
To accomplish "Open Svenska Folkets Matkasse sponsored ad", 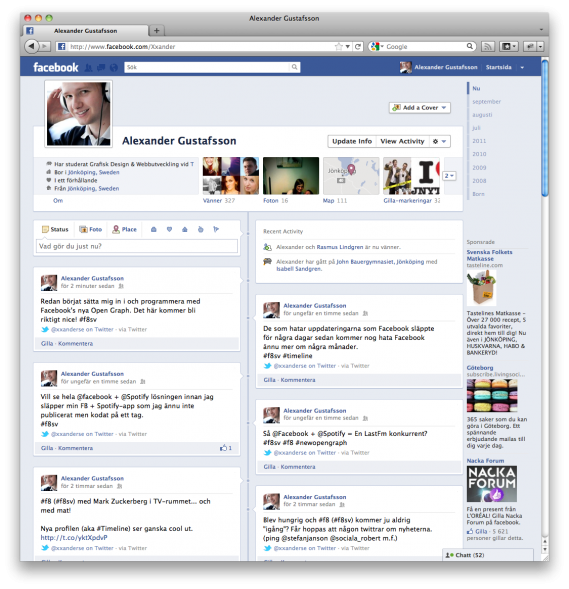I will [x=489, y=255].
